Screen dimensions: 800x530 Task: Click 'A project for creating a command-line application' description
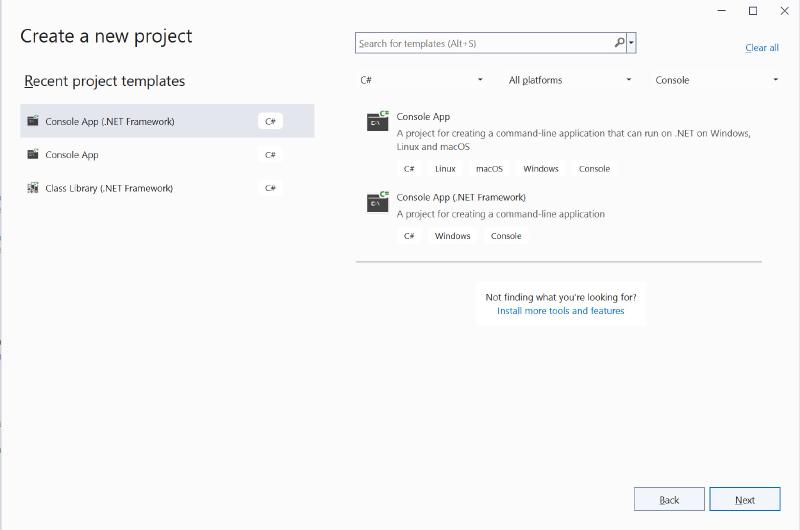(x=501, y=214)
